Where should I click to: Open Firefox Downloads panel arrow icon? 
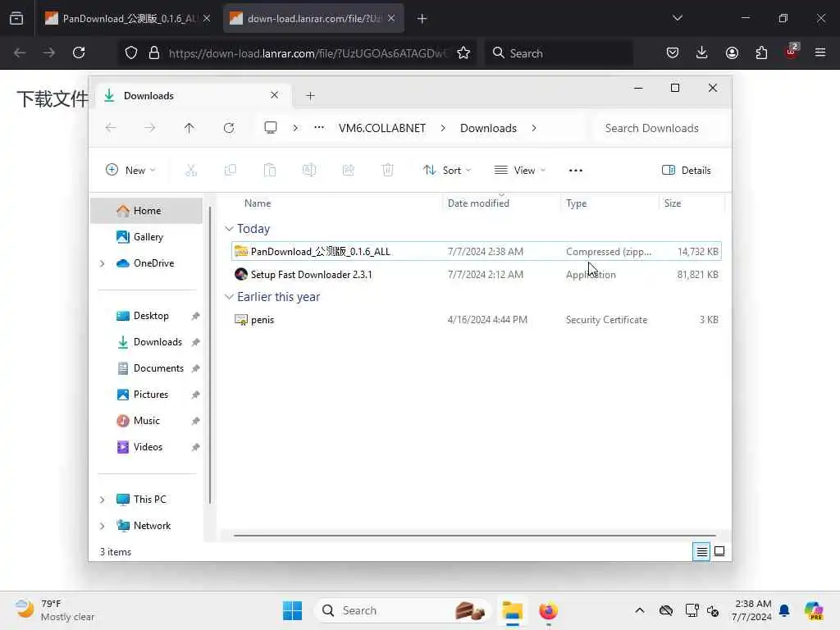pyautogui.click(x=702, y=52)
